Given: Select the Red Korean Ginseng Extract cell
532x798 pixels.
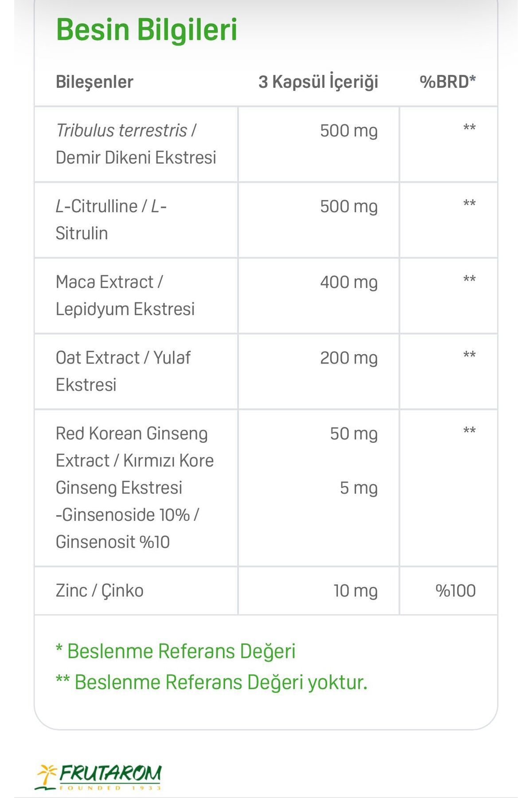Looking at the screenshot, I should (x=136, y=488).
